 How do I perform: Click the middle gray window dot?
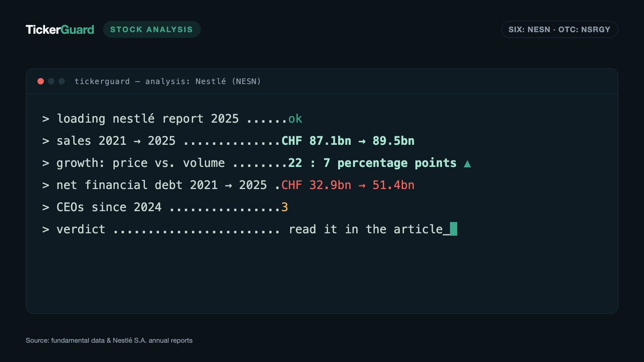(51, 81)
